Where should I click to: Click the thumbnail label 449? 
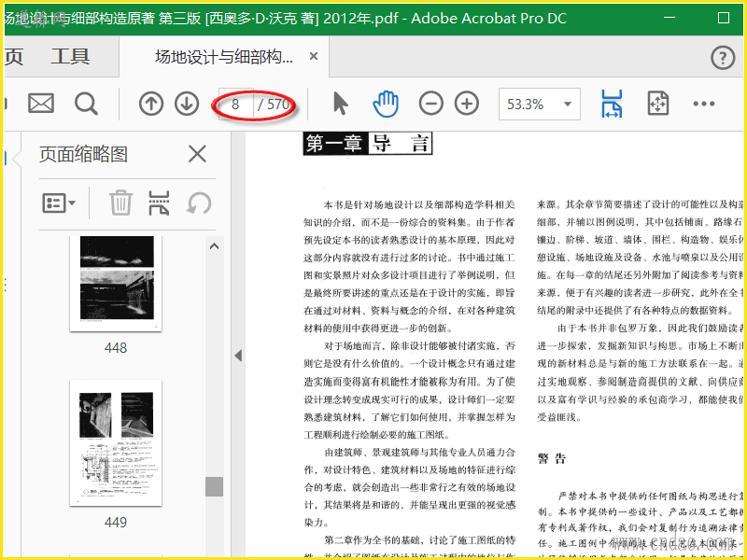click(116, 523)
